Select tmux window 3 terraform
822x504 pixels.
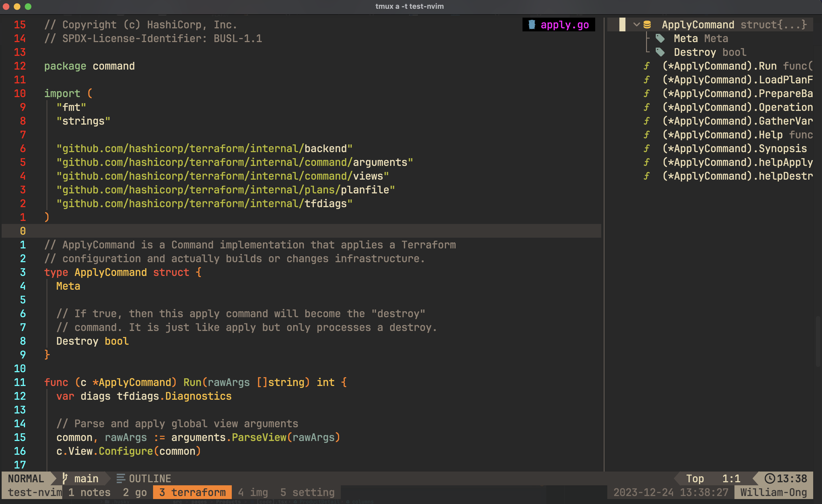192,492
